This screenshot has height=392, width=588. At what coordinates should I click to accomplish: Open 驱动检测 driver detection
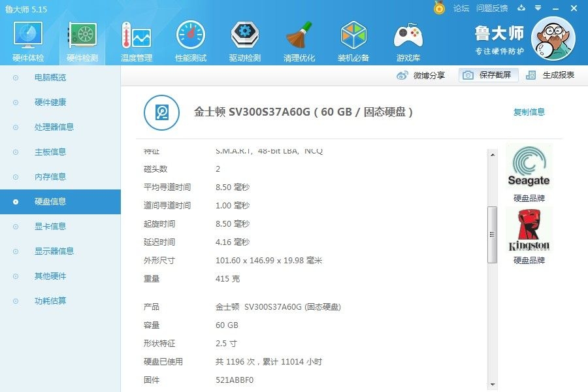[x=245, y=41]
